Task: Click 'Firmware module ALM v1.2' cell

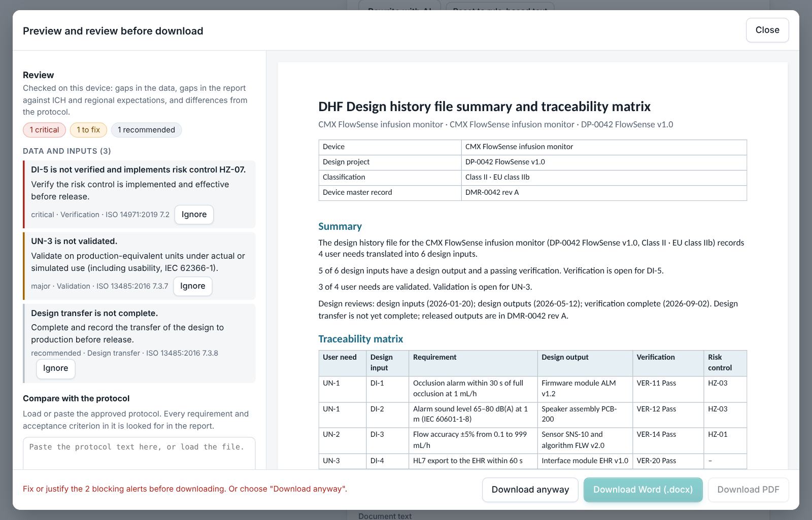Action: [585, 389]
